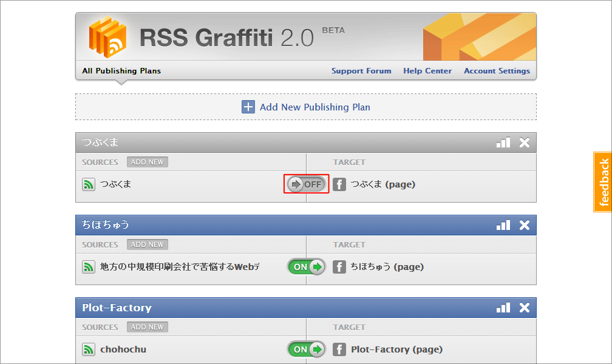The image size is (612, 364).
Task: Click Facebook icon for Plot-Factory target
Action: (339, 349)
